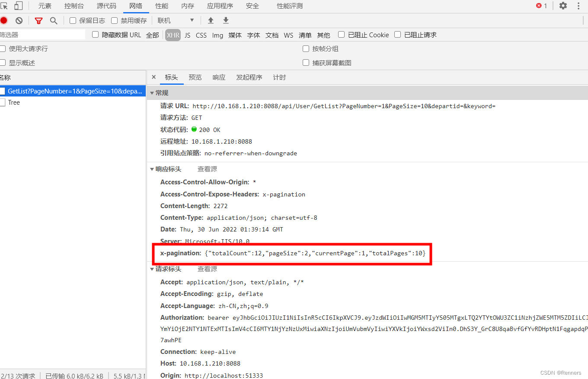Check blocked Cookies filter (已阻止 Cookie)
This screenshot has width=588, height=379.
click(x=342, y=35)
